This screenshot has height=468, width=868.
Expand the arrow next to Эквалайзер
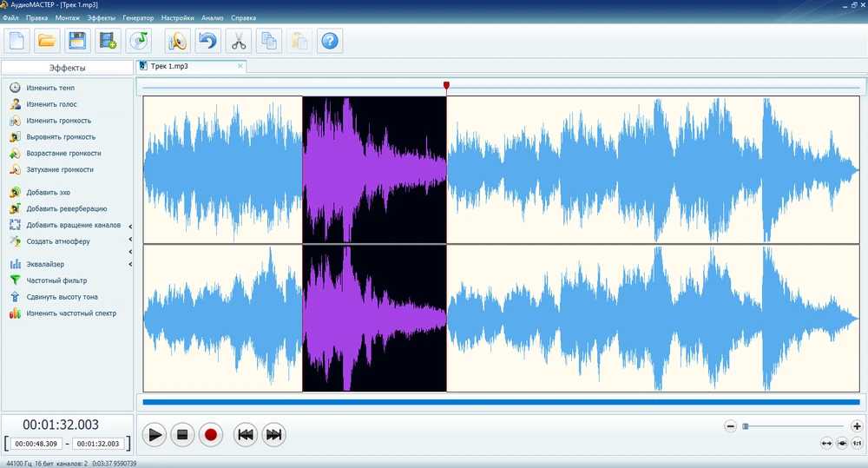130,264
